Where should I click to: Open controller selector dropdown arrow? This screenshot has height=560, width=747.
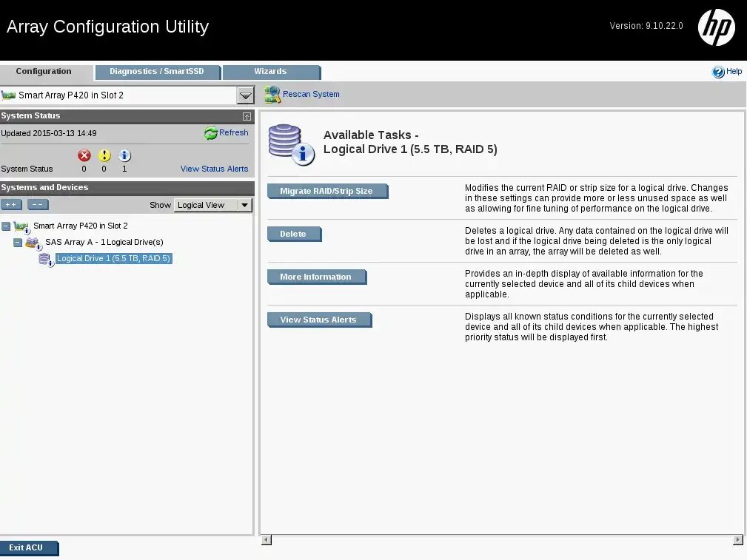(x=245, y=95)
